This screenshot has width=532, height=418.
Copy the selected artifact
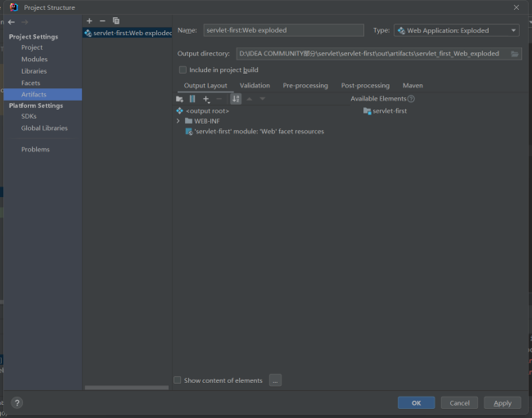click(116, 21)
